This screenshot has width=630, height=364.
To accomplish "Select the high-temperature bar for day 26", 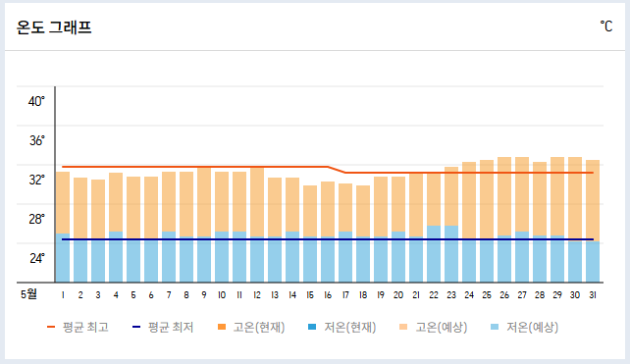I will pyautogui.click(x=504, y=196).
